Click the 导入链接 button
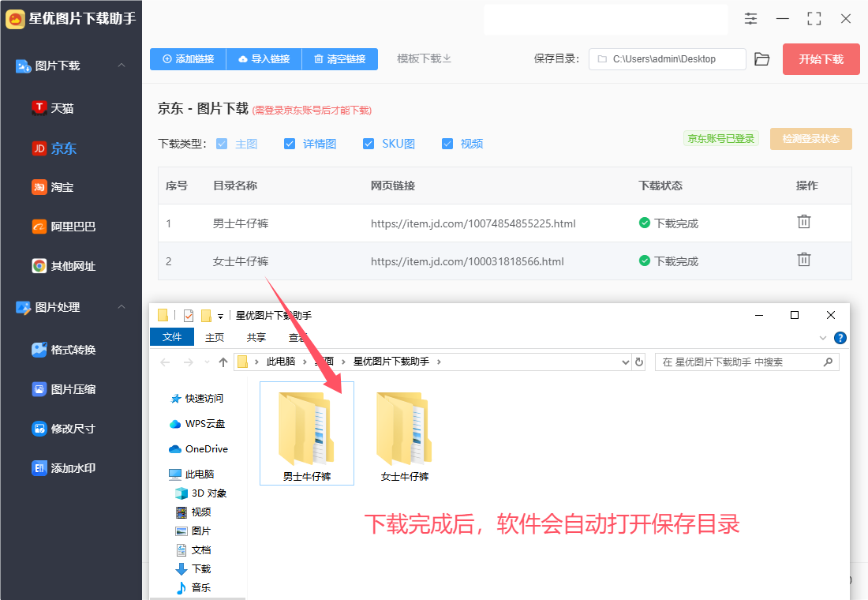The image size is (868, 600). (x=264, y=59)
